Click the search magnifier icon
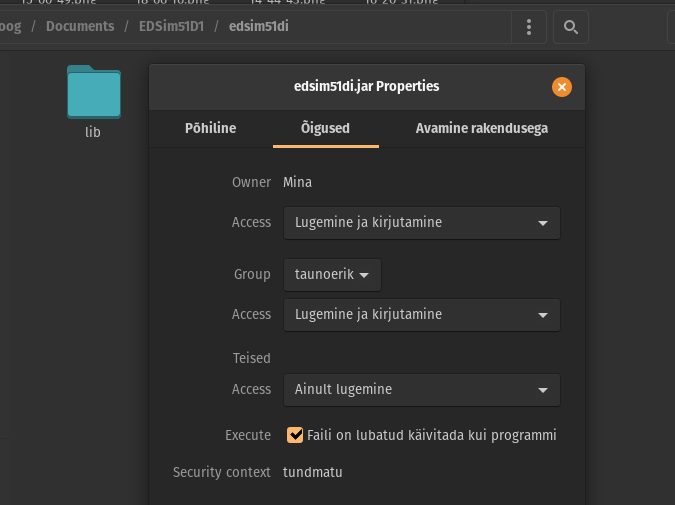The height and width of the screenshot is (505, 675). pyautogui.click(x=570, y=27)
